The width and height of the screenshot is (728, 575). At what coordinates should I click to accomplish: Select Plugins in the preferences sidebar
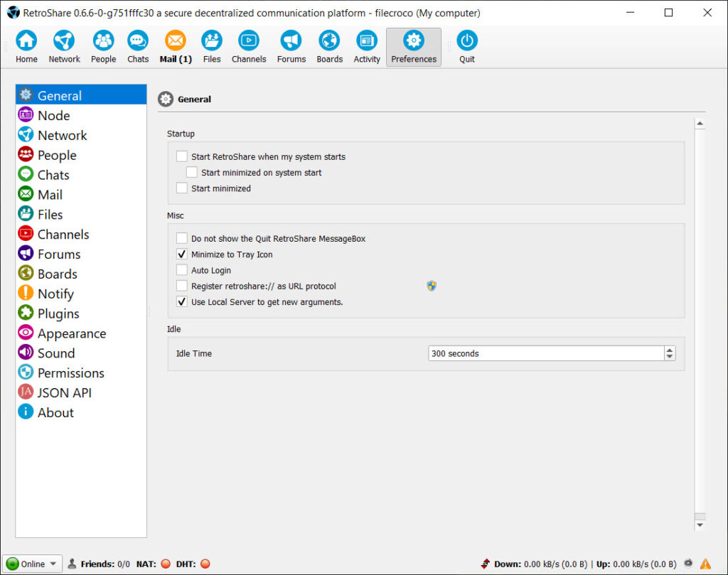pyautogui.click(x=81, y=313)
